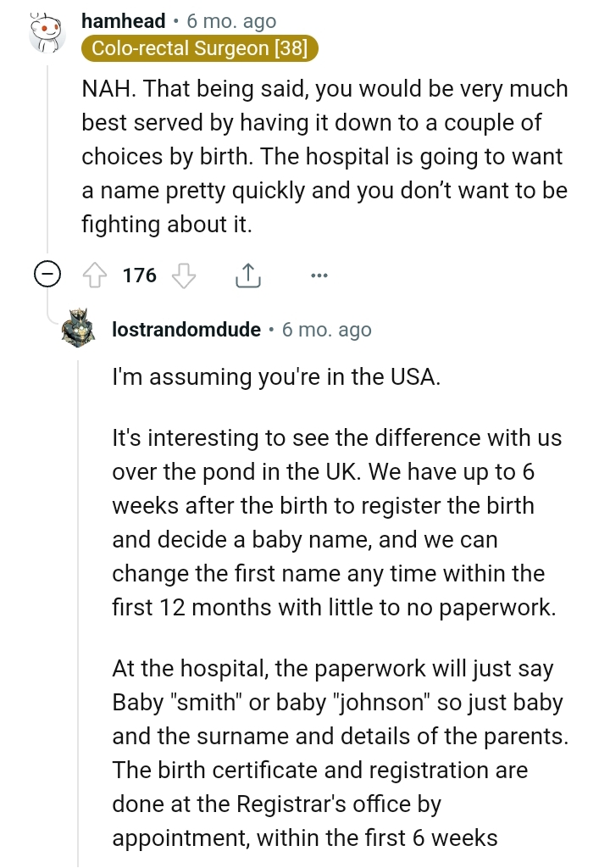Open lostrandomdude's user profile
610x868 pixels.
(186, 330)
